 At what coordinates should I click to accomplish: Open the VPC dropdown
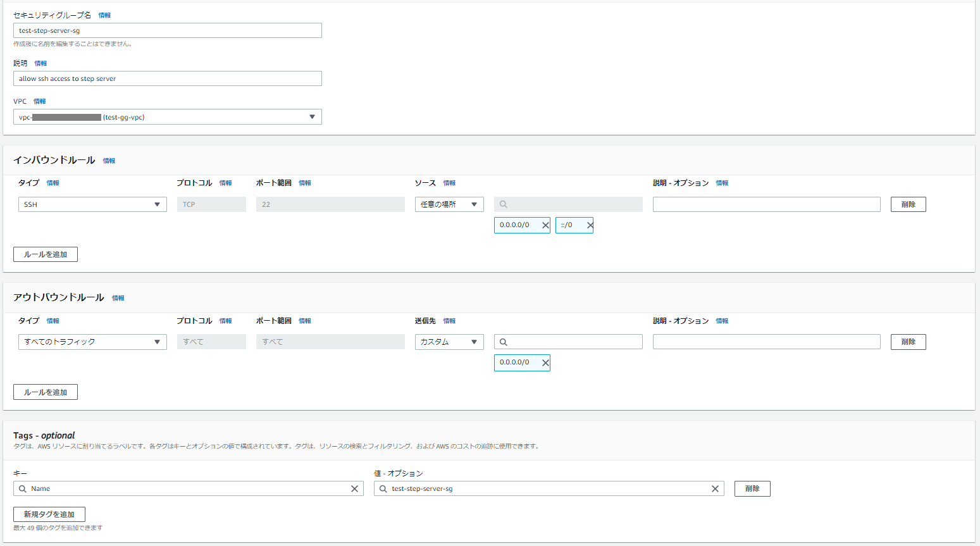168,117
